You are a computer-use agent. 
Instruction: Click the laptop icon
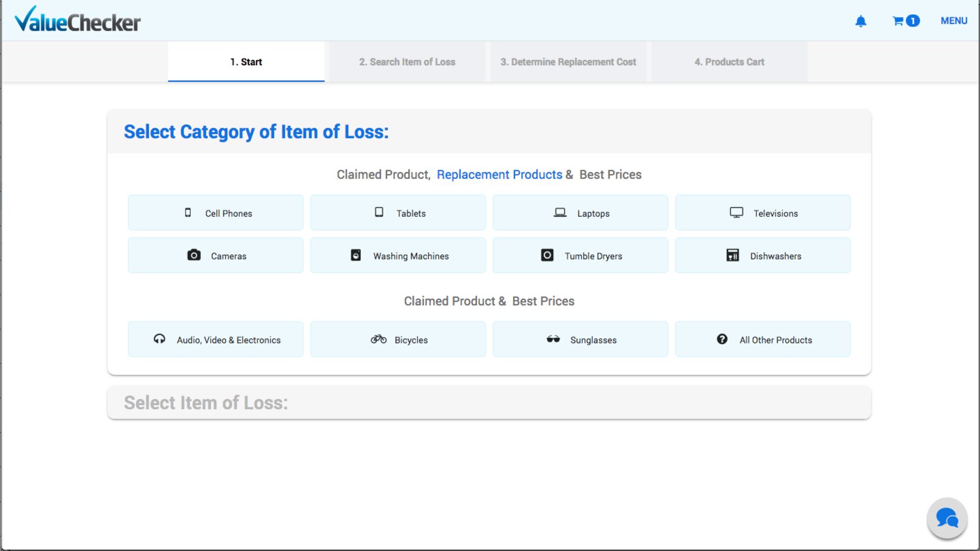pos(560,212)
